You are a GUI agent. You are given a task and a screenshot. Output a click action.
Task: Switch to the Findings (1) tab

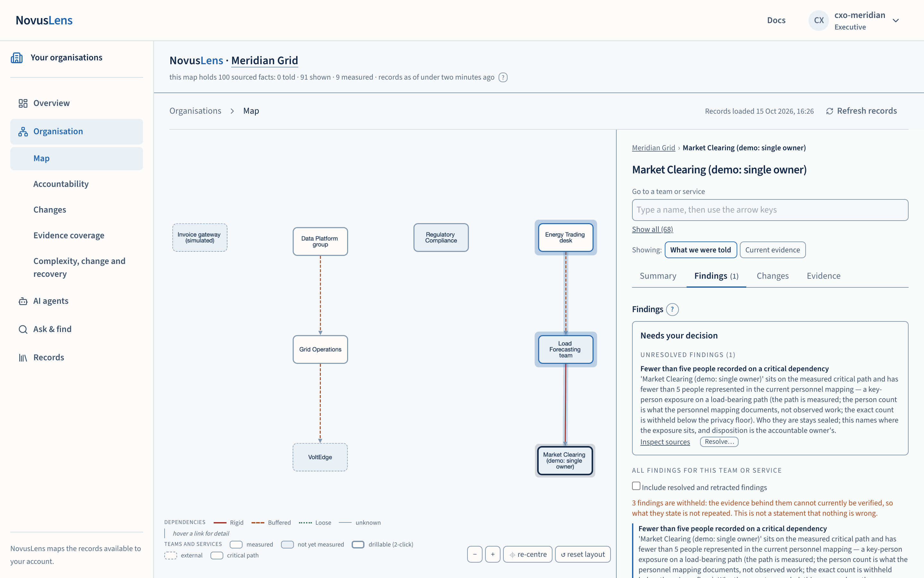tap(716, 276)
